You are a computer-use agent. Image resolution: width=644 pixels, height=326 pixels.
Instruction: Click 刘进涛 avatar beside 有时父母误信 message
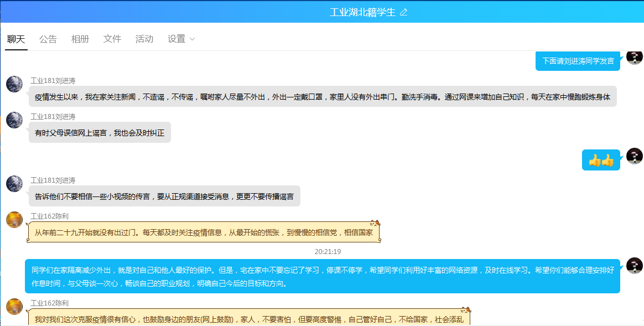(14, 120)
